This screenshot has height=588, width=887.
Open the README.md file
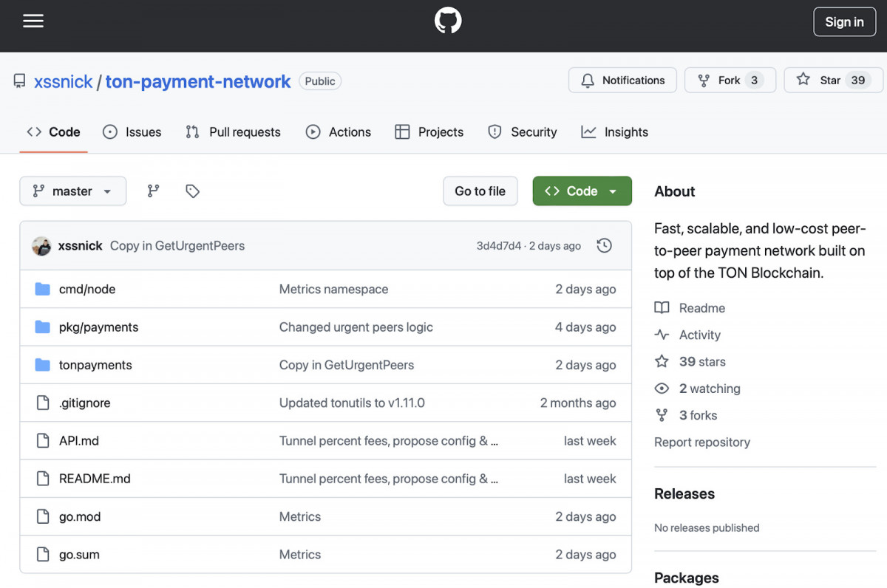click(x=95, y=479)
